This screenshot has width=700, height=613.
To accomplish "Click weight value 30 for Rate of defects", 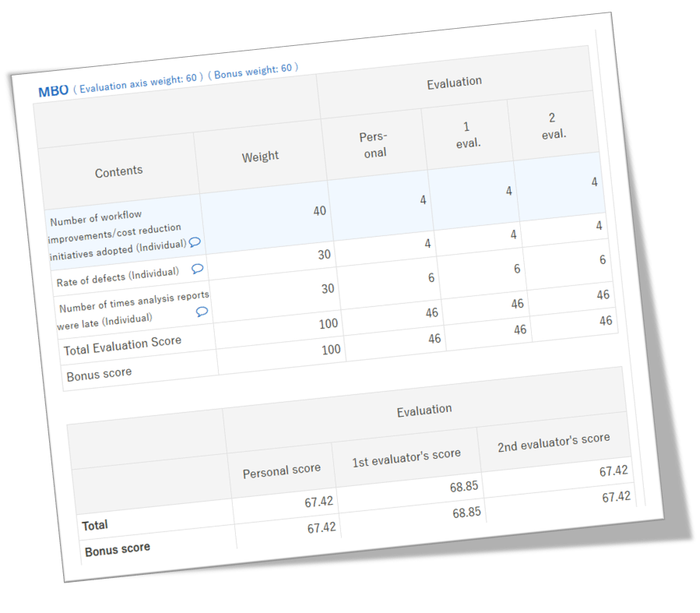I will pyautogui.click(x=324, y=255).
